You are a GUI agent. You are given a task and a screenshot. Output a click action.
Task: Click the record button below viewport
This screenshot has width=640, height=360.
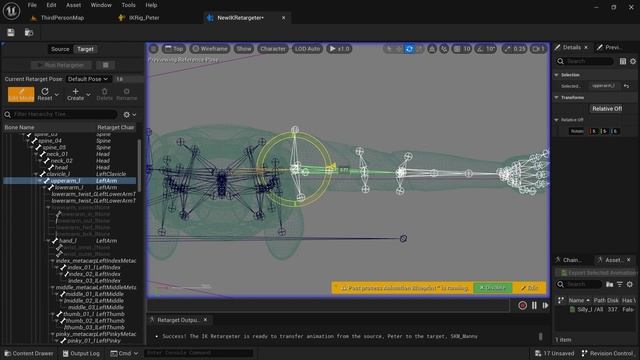(x=522, y=305)
